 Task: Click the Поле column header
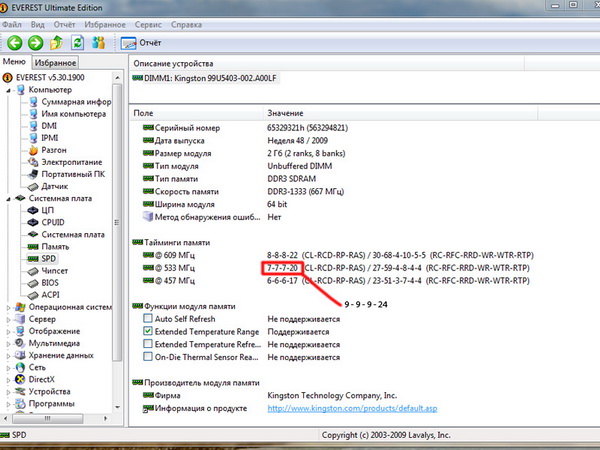tap(196, 113)
